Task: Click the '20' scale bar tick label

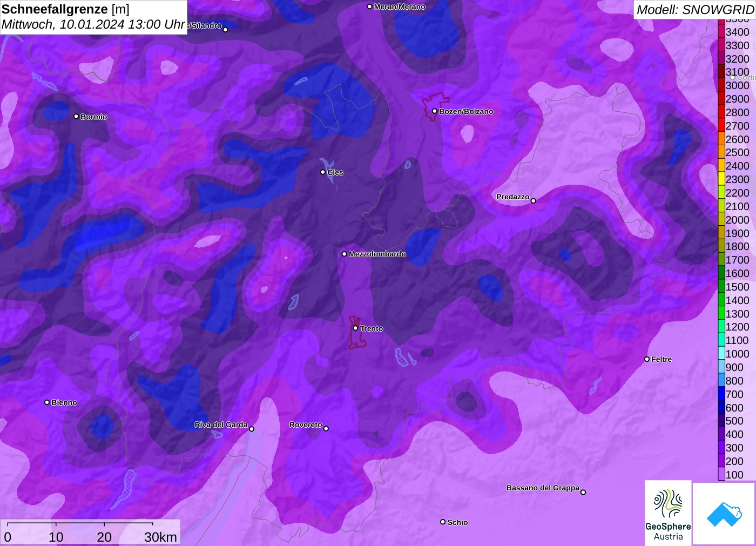Action: [x=104, y=537]
